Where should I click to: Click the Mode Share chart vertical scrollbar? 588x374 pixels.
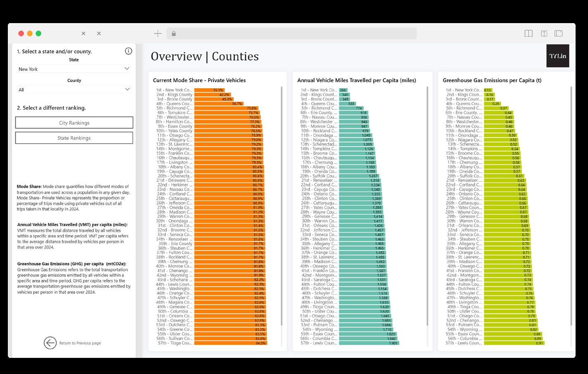(x=282, y=206)
